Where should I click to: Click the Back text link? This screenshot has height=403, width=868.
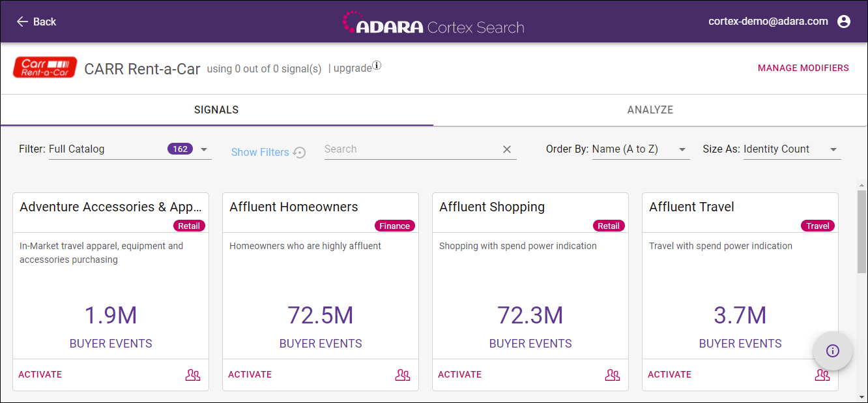(45, 22)
